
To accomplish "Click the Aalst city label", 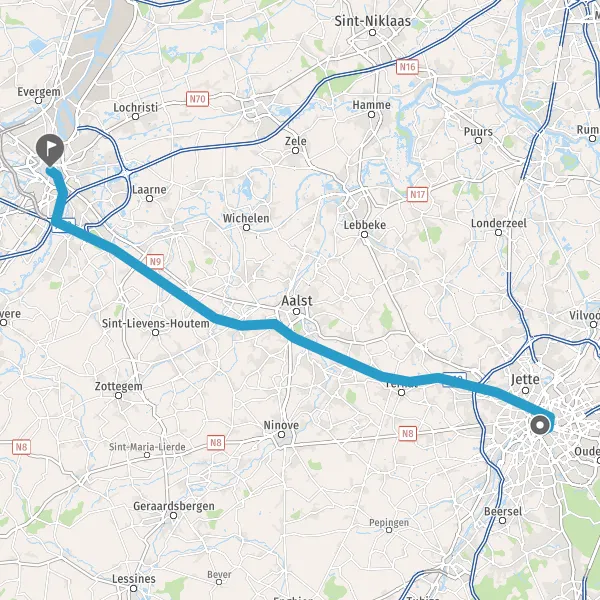I will 297,301.
